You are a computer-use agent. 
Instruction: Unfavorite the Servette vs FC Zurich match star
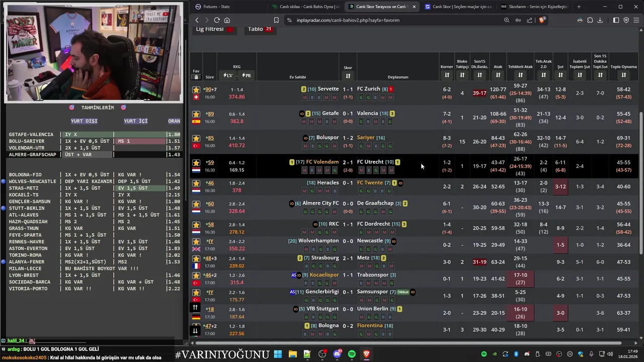point(196,89)
